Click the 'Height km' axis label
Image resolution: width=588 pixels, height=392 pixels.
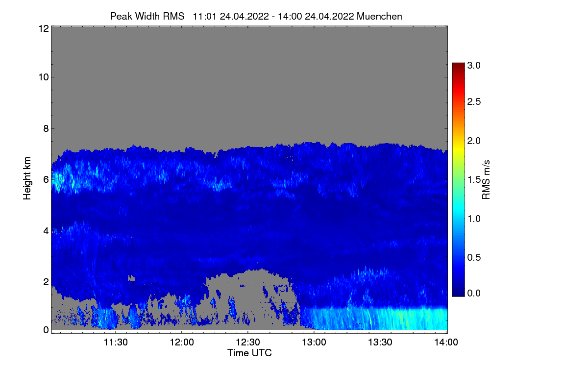27,179
